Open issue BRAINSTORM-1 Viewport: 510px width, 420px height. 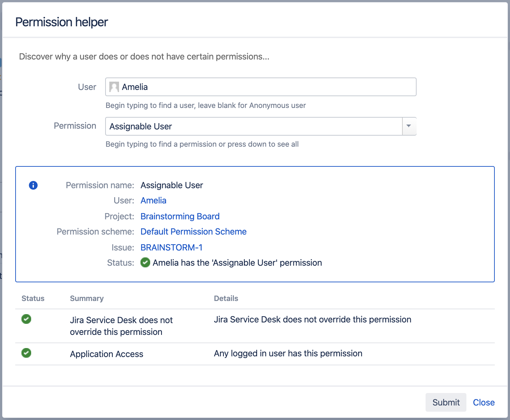pyautogui.click(x=171, y=247)
